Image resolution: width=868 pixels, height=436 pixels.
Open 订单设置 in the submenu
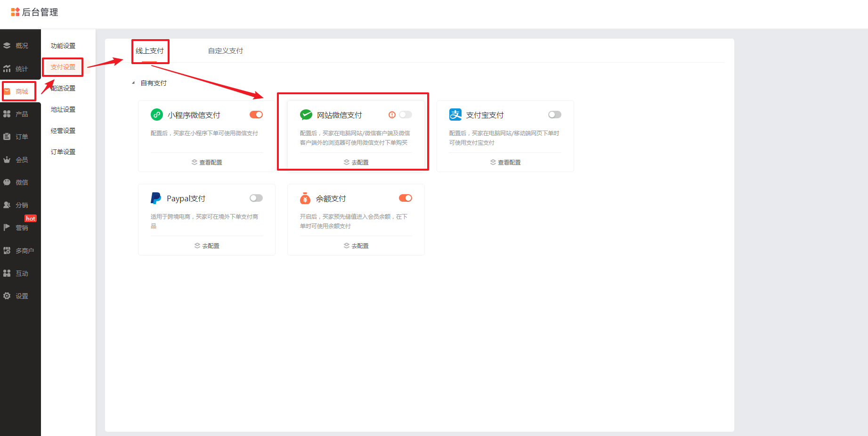[63, 152]
